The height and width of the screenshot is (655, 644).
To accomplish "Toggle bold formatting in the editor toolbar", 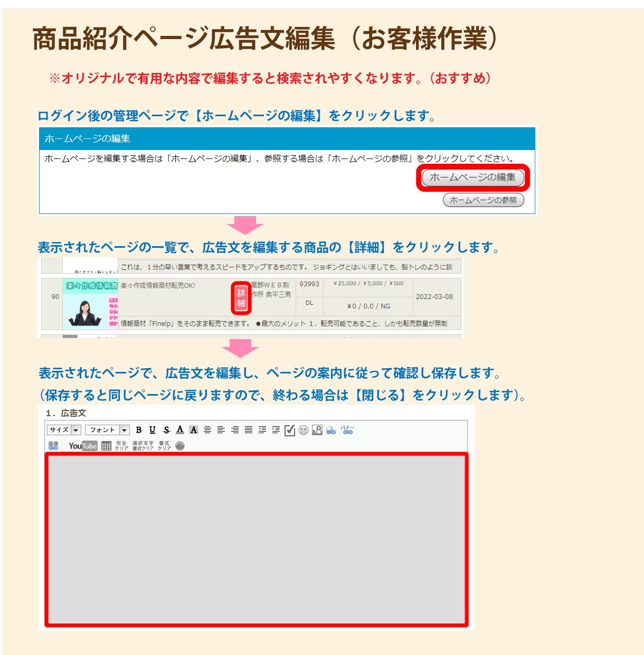I will (x=139, y=430).
